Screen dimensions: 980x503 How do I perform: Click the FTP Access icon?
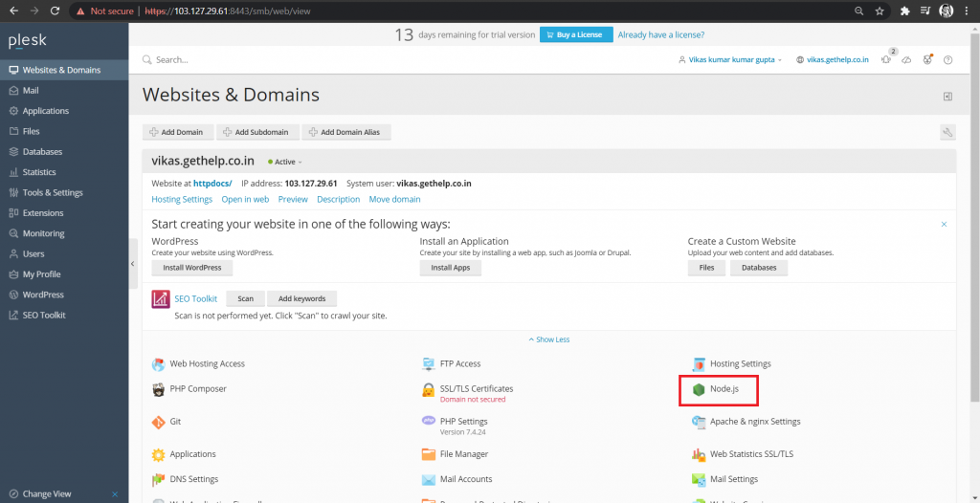(x=429, y=364)
